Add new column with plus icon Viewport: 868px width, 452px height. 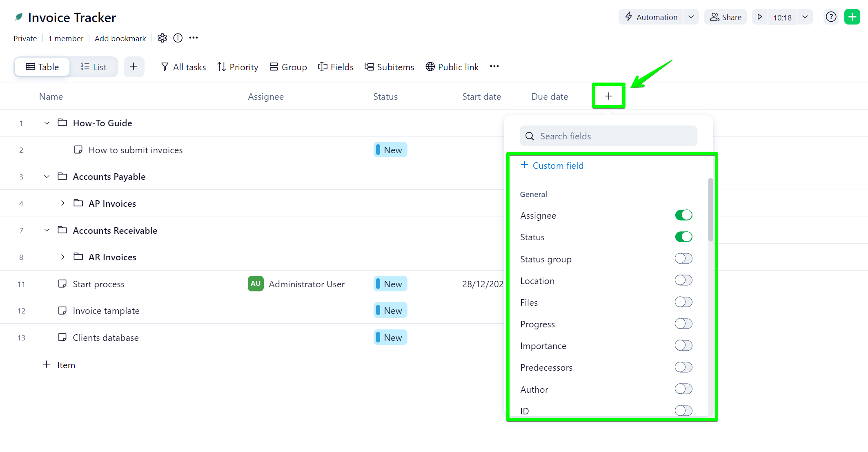608,96
